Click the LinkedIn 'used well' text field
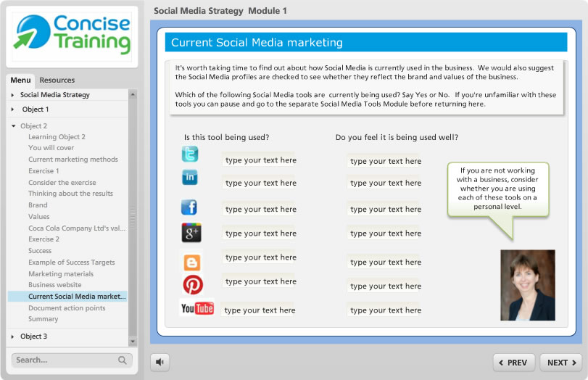The height and width of the screenshot is (380, 588). click(x=384, y=183)
